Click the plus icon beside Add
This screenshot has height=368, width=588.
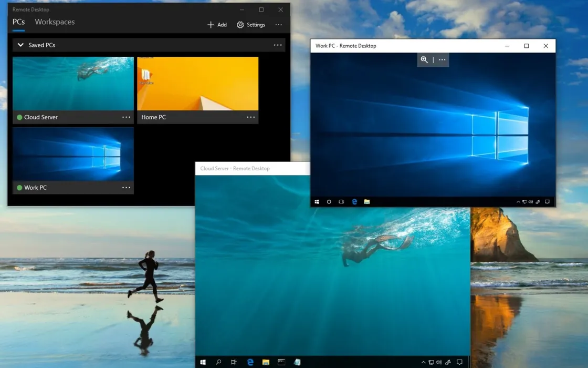pos(211,25)
